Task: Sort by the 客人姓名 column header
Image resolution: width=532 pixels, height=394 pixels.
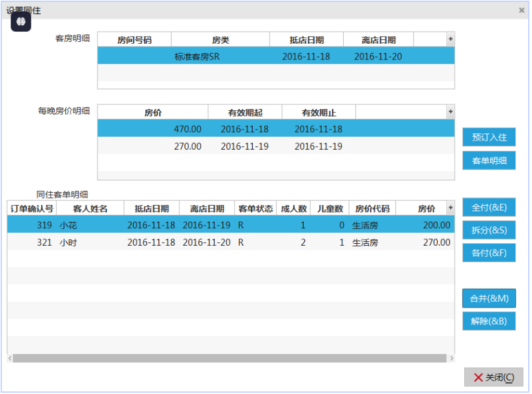Action: [90, 208]
